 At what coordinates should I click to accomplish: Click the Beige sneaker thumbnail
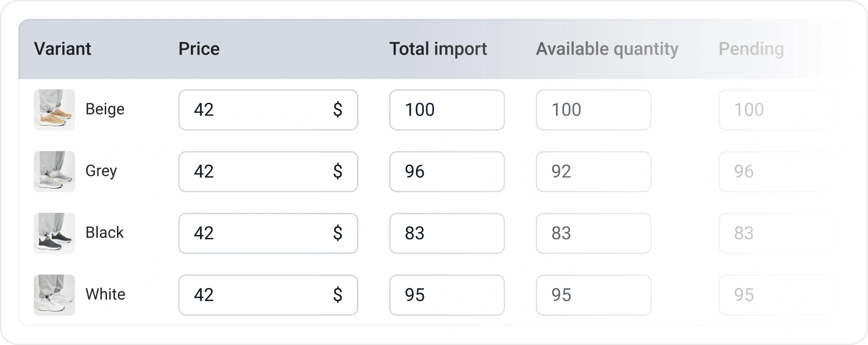click(x=54, y=110)
